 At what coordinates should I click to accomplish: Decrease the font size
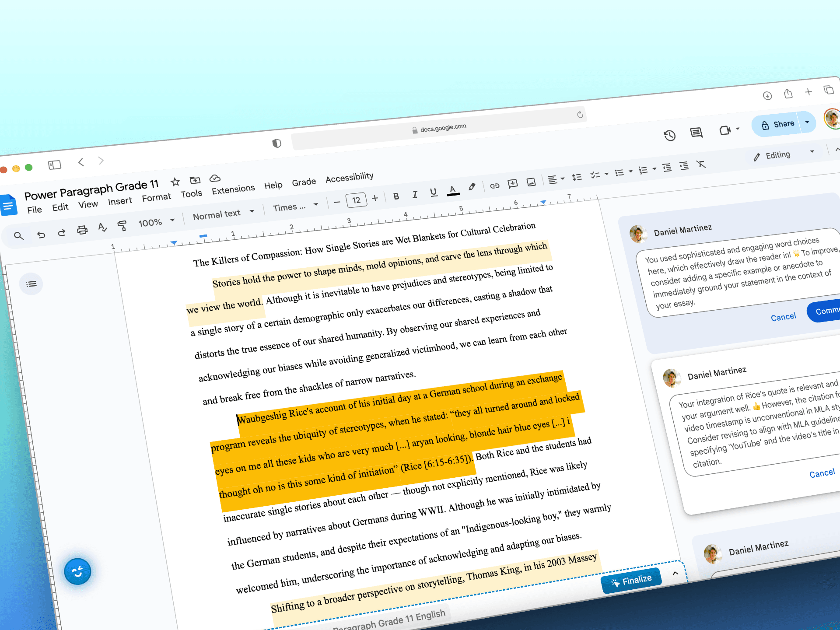[x=337, y=202]
